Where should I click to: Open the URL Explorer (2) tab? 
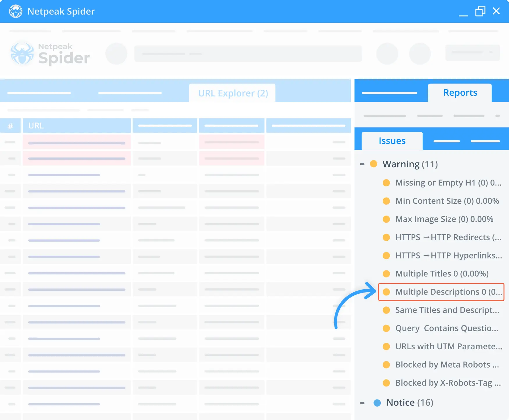(x=232, y=93)
